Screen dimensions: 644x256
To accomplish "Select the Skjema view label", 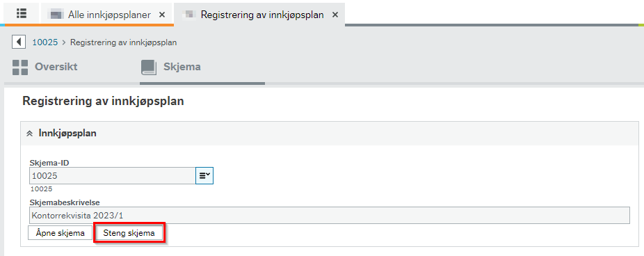I will coord(182,67).
